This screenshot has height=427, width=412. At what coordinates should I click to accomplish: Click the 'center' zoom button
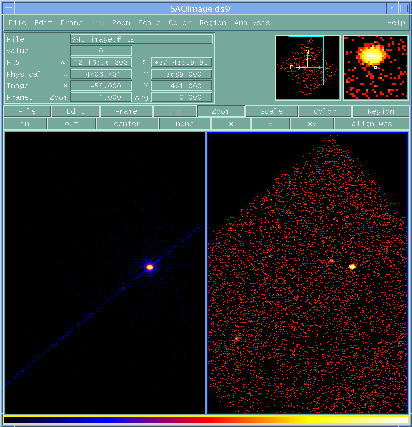[127, 124]
